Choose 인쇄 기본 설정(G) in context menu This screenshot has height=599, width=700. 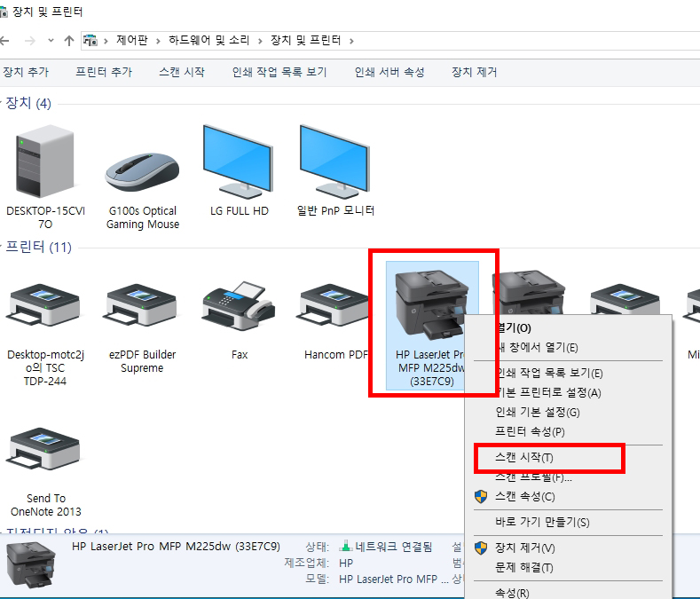(569, 413)
